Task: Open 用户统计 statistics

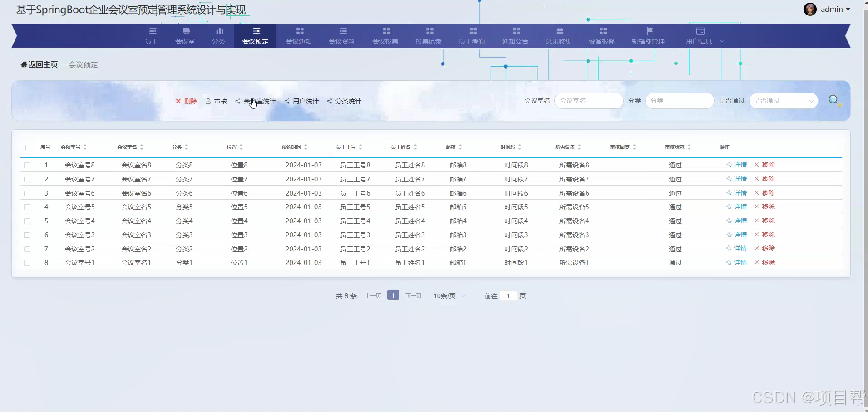Action: [301, 101]
